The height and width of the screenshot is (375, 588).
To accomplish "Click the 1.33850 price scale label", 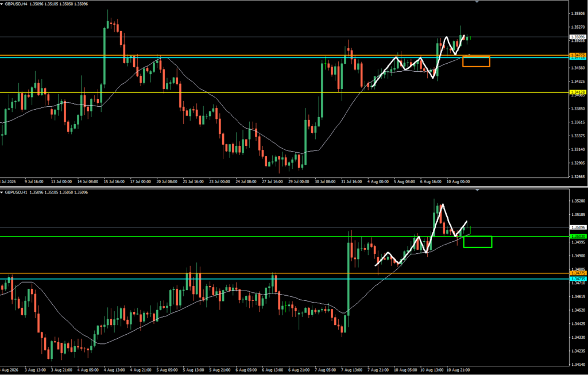I will coord(578,109).
